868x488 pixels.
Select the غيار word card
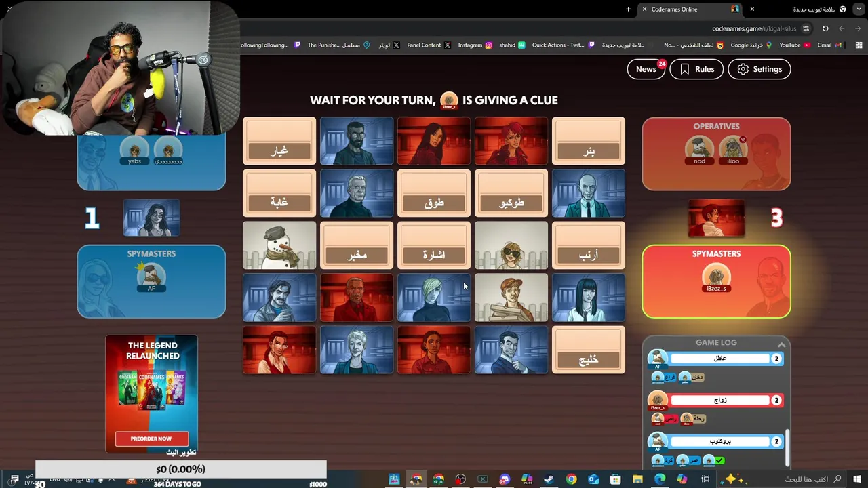[279, 142]
